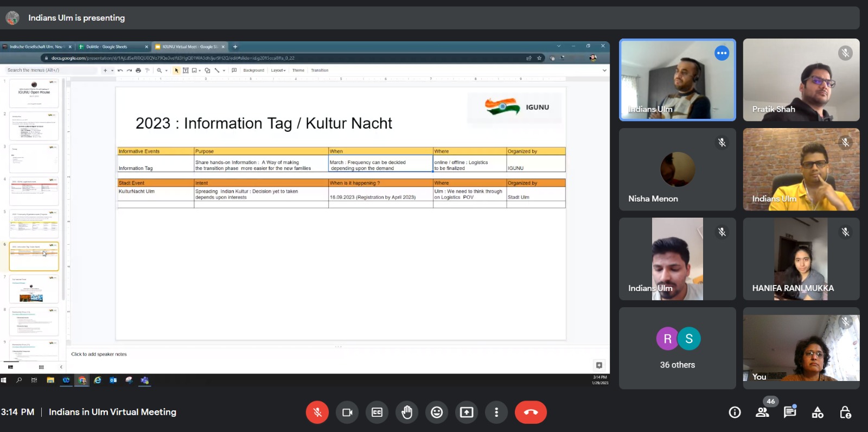
Task: Open the Layout dropdown
Action: pos(278,70)
